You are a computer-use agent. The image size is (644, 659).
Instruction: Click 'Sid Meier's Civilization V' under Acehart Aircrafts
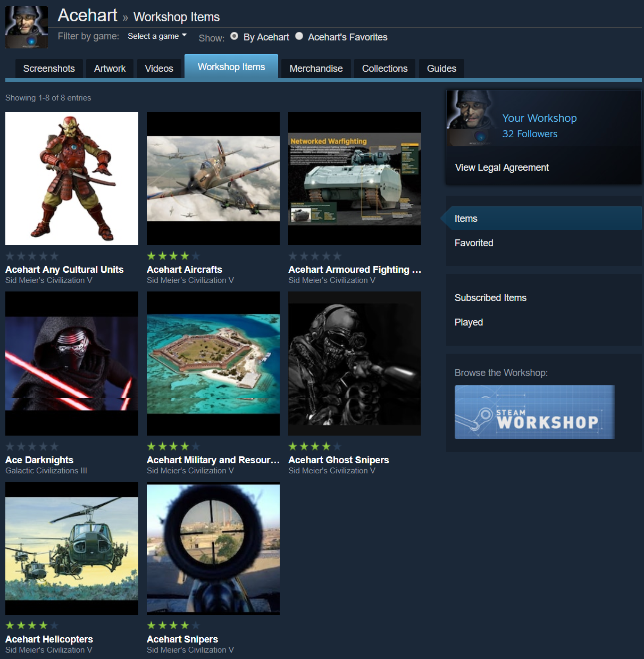[190, 280]
